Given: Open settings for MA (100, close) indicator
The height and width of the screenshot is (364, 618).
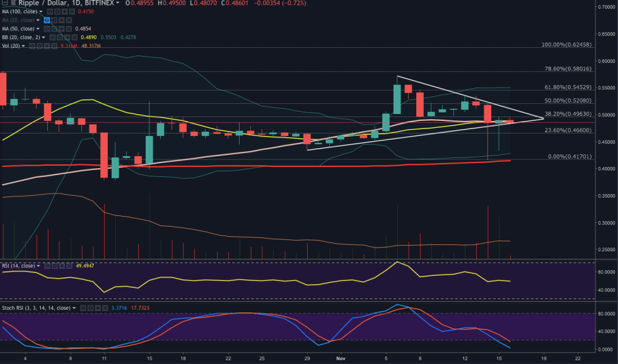Looking at the screenshot, I should pyautogui.click(x=57, y=12).
